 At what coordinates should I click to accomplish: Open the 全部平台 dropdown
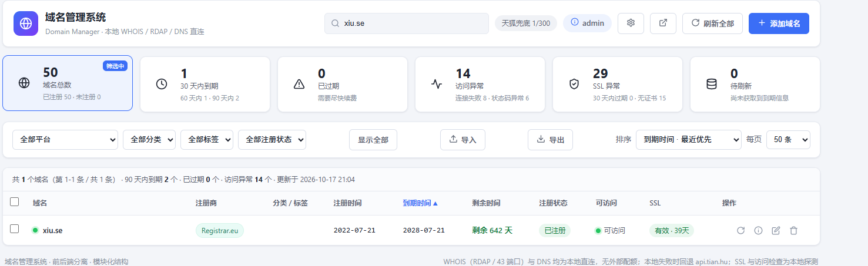[65, 140]
